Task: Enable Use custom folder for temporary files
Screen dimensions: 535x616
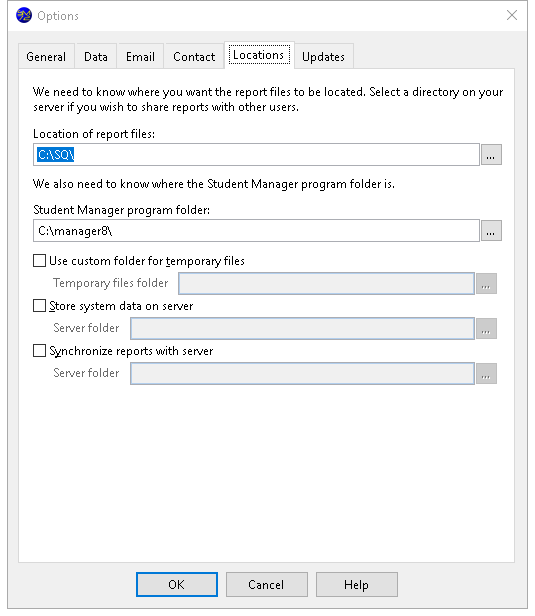Action: point(39,260)
